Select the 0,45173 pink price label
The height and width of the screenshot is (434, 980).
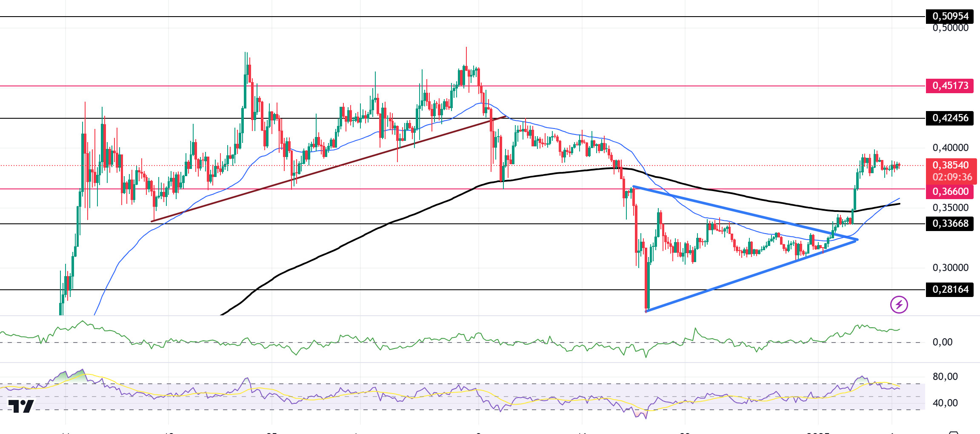click(950, 86)
